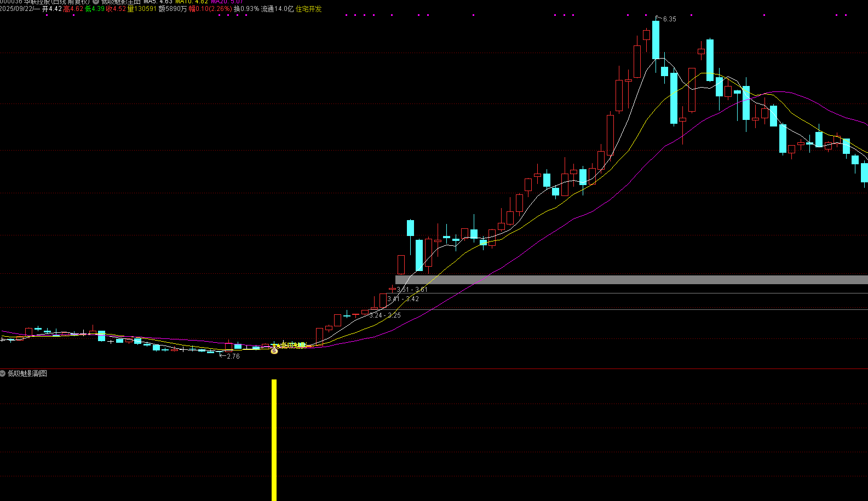Open the chevron beside 低吸魅影主图 at top
Viewport: 868px width, 501px height.
(96, 2)
